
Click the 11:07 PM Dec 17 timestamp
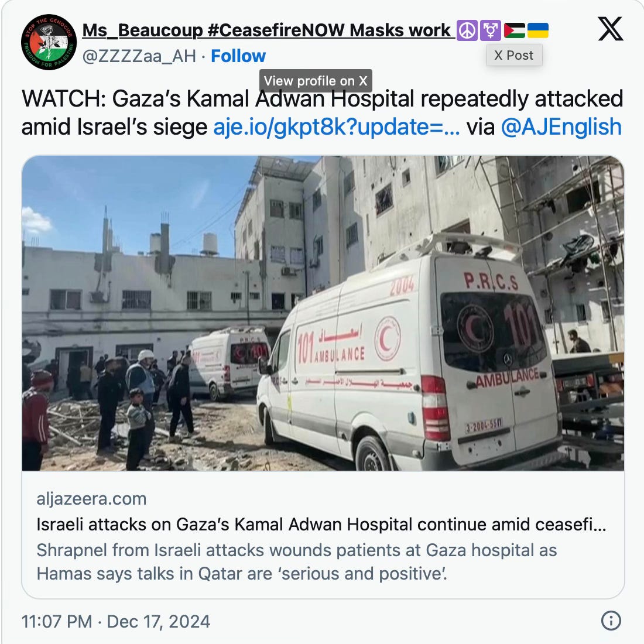pos(116,621)
